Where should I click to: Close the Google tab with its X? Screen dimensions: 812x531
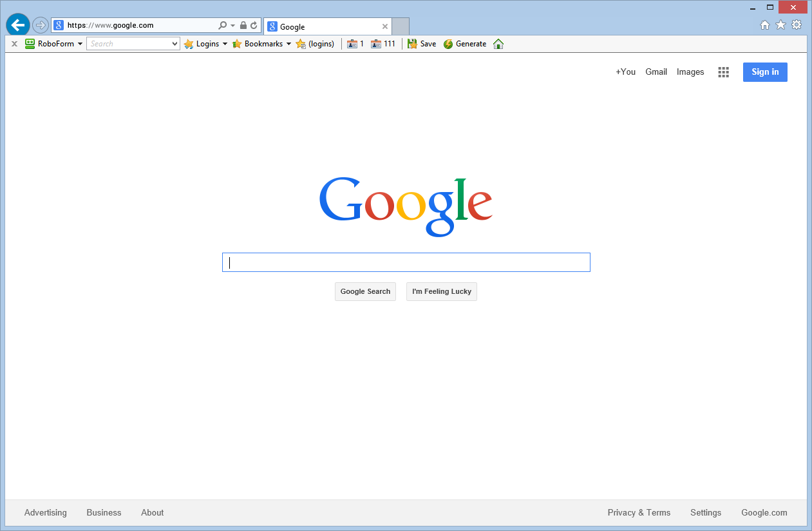(x=385, y=27)
